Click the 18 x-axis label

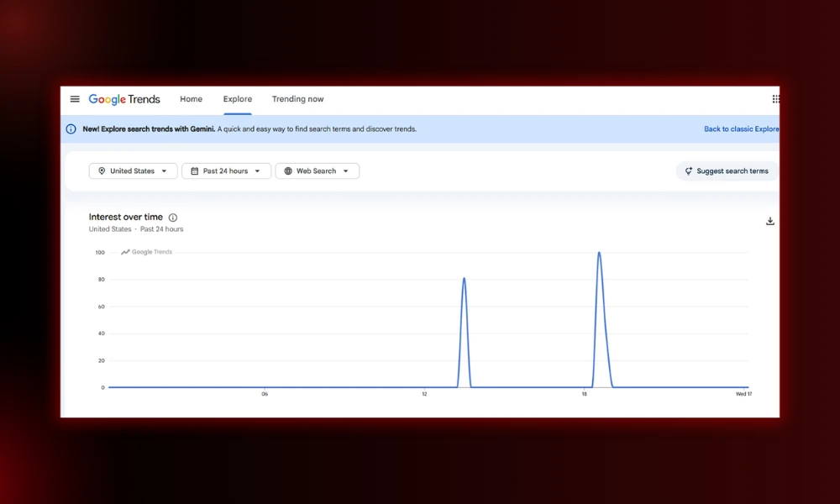584,394
